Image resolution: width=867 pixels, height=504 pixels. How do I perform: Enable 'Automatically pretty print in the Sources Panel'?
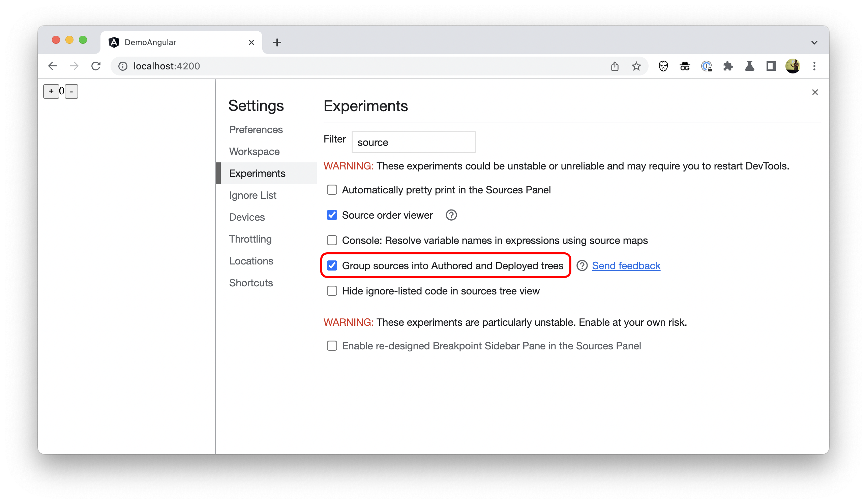(x=332, y=190)
